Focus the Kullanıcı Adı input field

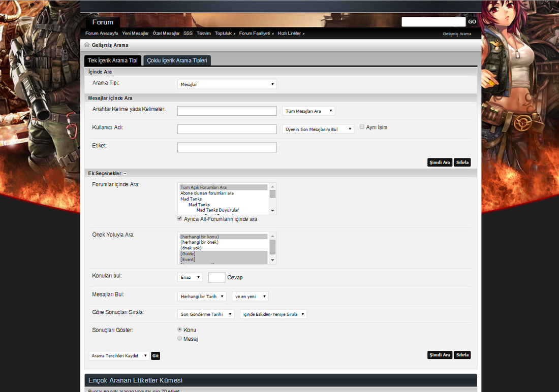coord(227,129)
